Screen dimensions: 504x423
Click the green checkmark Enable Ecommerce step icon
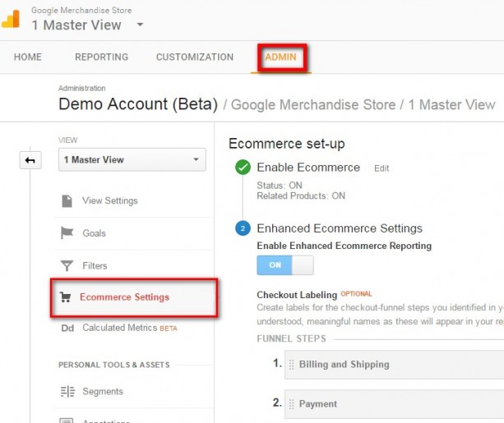pyautogui.click(x=243, y=168)
